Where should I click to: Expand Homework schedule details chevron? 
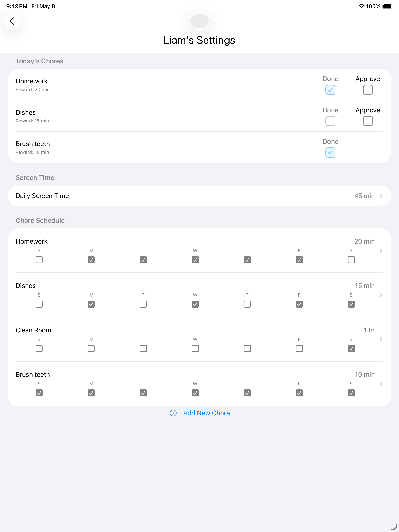tap(381, 251)
